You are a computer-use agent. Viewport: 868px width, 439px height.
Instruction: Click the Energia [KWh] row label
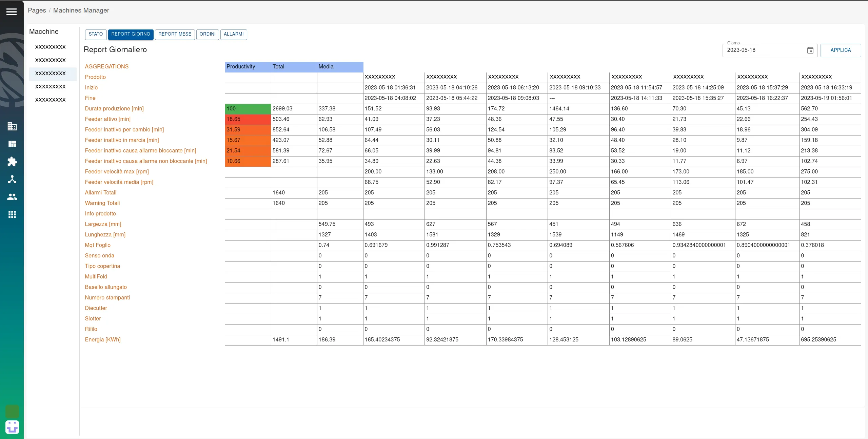point(103,340)
